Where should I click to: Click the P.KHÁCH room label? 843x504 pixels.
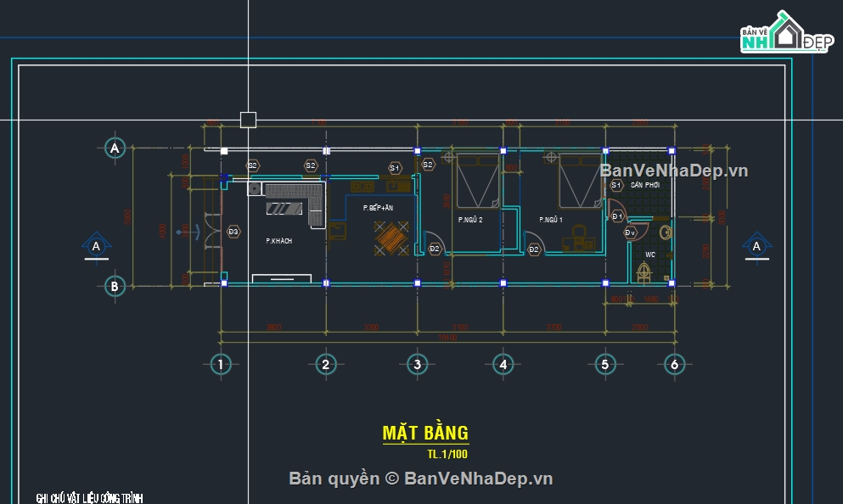click(279, 241)
